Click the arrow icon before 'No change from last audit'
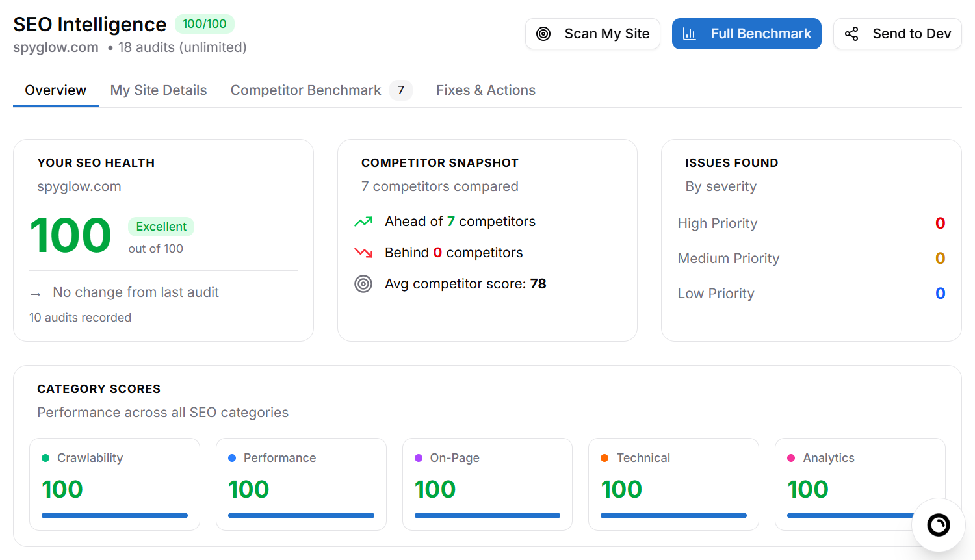The width and height of the screenshot is (975, 560). [35, 293]
